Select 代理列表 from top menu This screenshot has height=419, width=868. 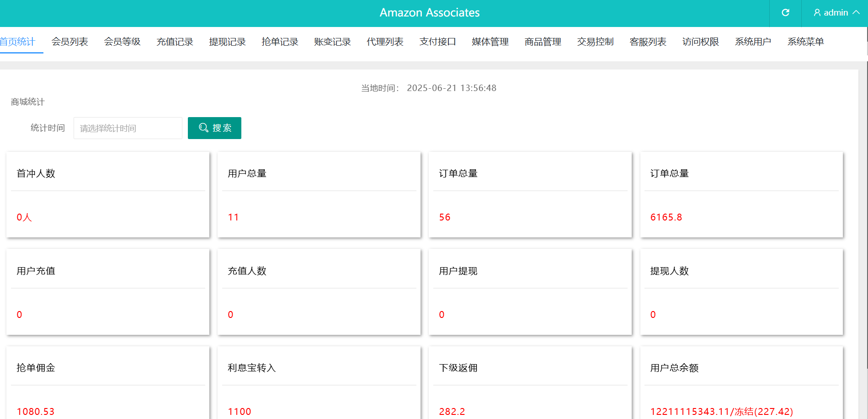[x=385, y=42]
